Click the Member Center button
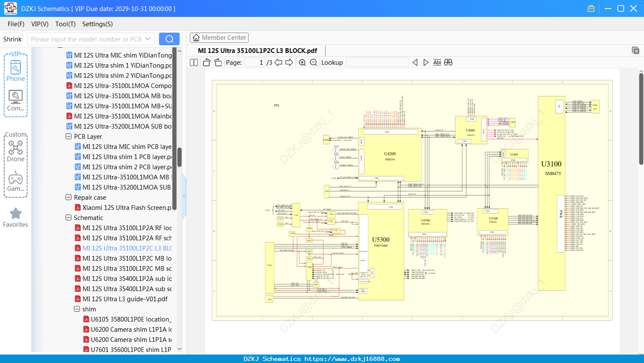 tap(219, 38)
